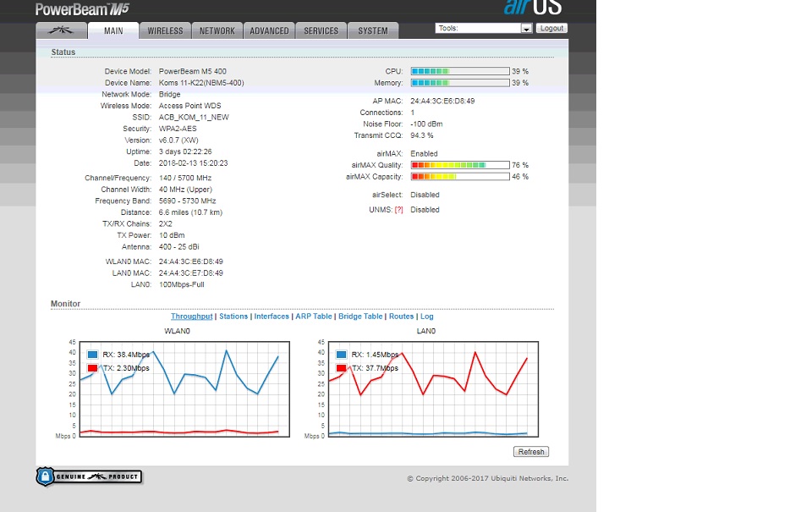
Task: Open the WIRELESS tab
Action: coord(165,30)
